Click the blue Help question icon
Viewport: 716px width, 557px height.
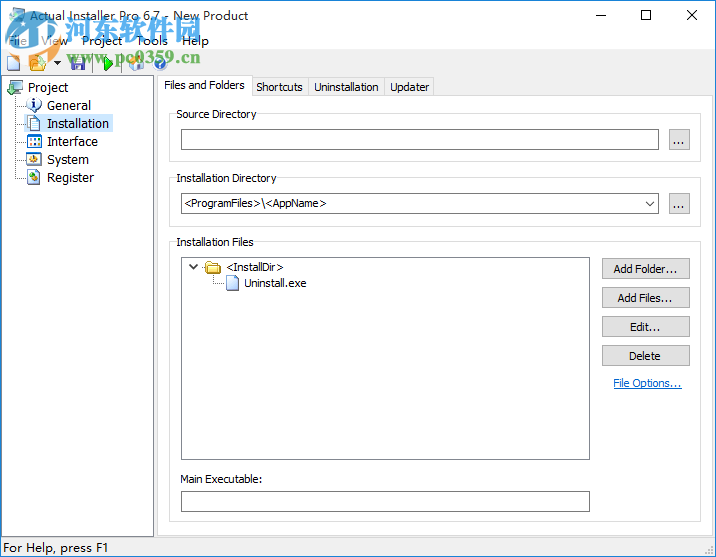pyautogui.click(x=160, y=63)
